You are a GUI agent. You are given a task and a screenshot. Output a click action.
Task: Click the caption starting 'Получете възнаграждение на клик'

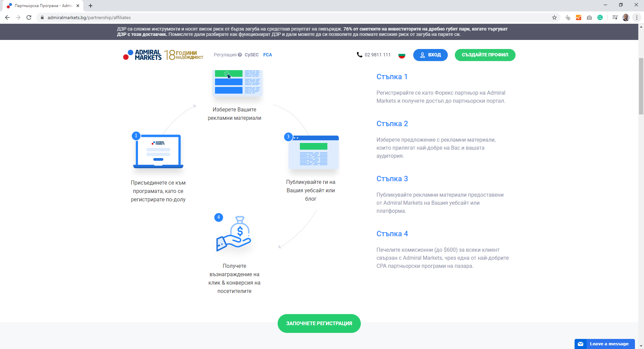pyautogui.click(x=234, y=279)
